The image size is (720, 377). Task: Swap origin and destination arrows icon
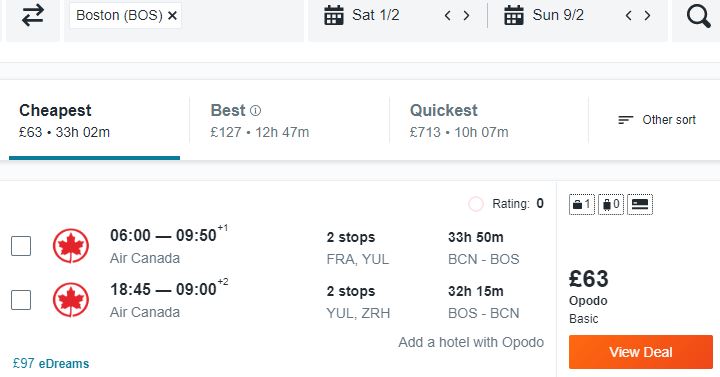tap(33, 15)
